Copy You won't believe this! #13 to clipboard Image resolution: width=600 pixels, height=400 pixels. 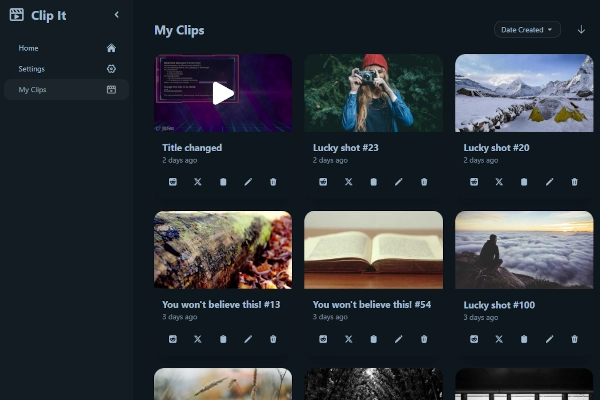pos(223,339)
